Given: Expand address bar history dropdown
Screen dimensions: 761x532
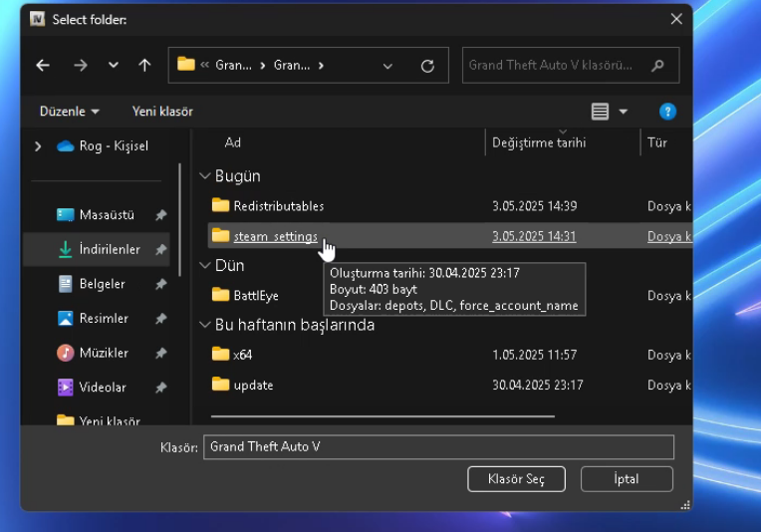Looking at the screenshot, I should coord(387,66).
